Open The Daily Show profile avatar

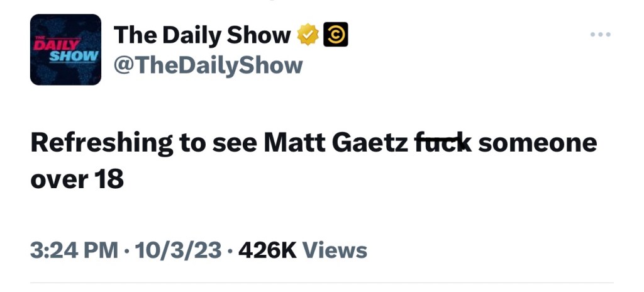click(65, 50)
